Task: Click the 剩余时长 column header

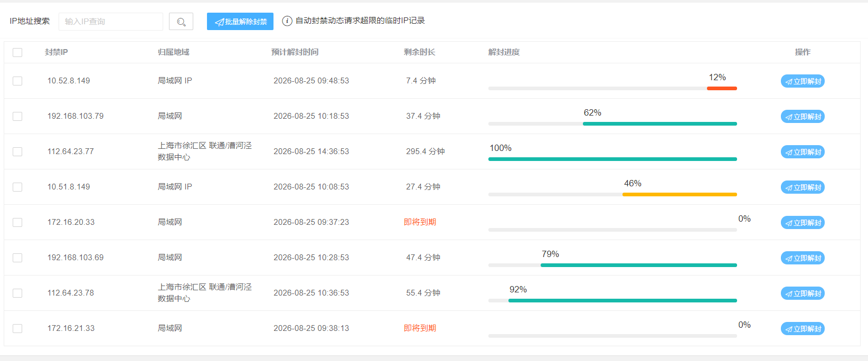Action: (420, 52)
